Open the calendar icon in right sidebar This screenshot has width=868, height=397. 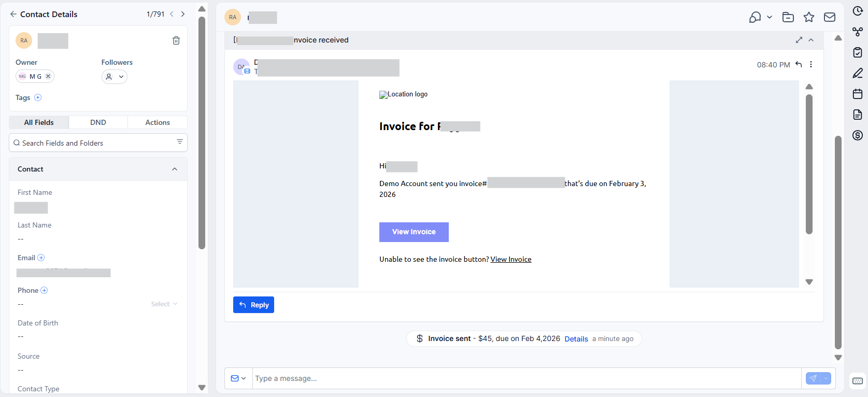858,94
